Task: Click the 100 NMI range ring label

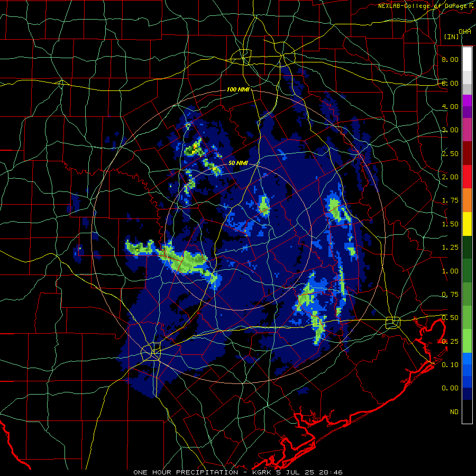Action: (x=238, y=89)
